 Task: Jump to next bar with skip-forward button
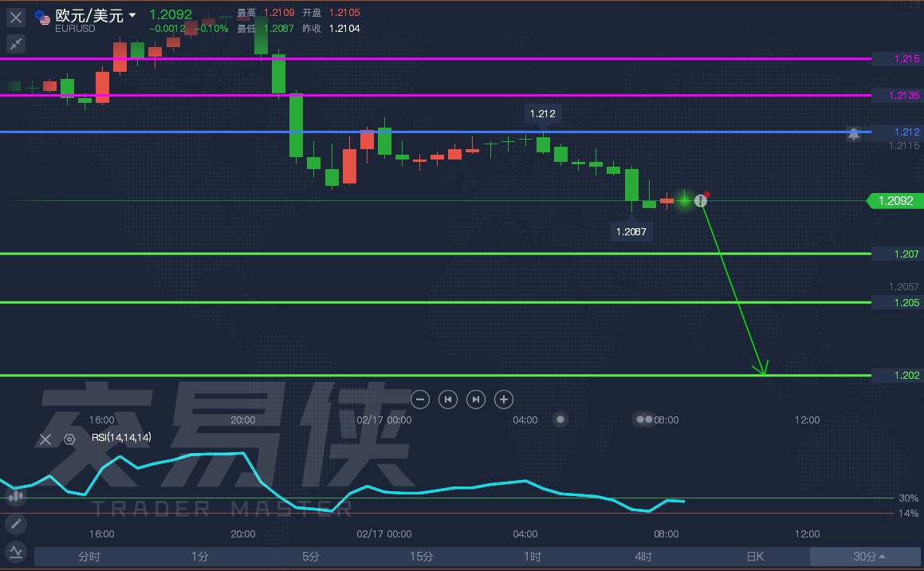click(476, 400)
